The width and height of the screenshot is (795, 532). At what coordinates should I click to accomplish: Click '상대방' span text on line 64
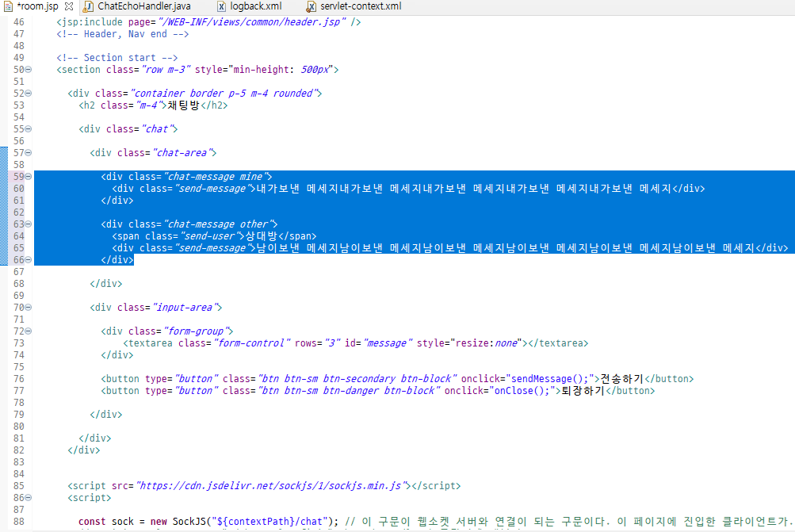261,236
